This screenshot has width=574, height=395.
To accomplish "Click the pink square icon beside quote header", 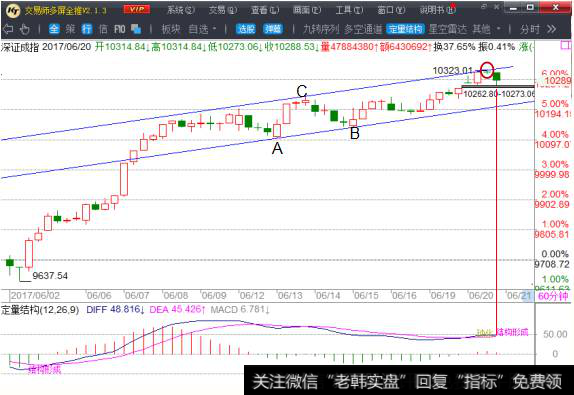I will point(566,46).
